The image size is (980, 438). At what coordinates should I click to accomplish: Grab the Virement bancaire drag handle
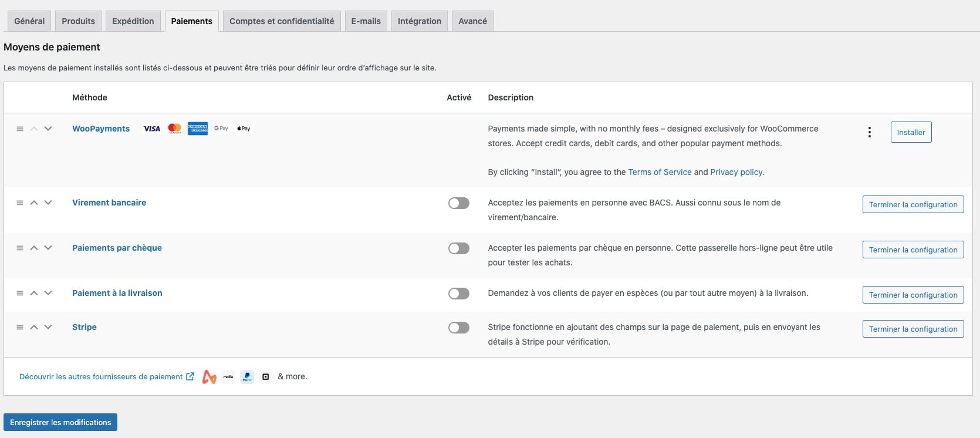coord(20,203)
